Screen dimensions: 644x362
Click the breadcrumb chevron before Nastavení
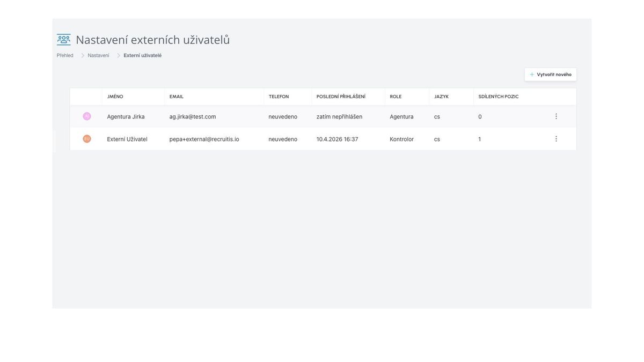click(x=83, y=55)
